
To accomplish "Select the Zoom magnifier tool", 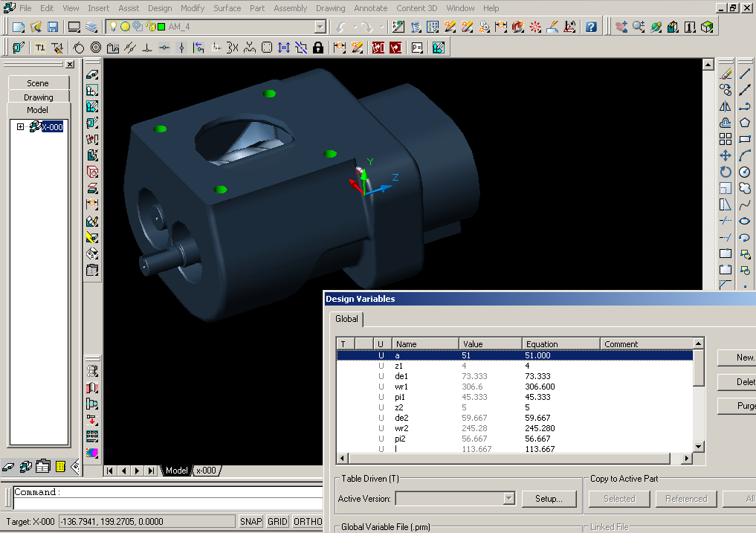I will pyautogui.click(x=639, y=27).
